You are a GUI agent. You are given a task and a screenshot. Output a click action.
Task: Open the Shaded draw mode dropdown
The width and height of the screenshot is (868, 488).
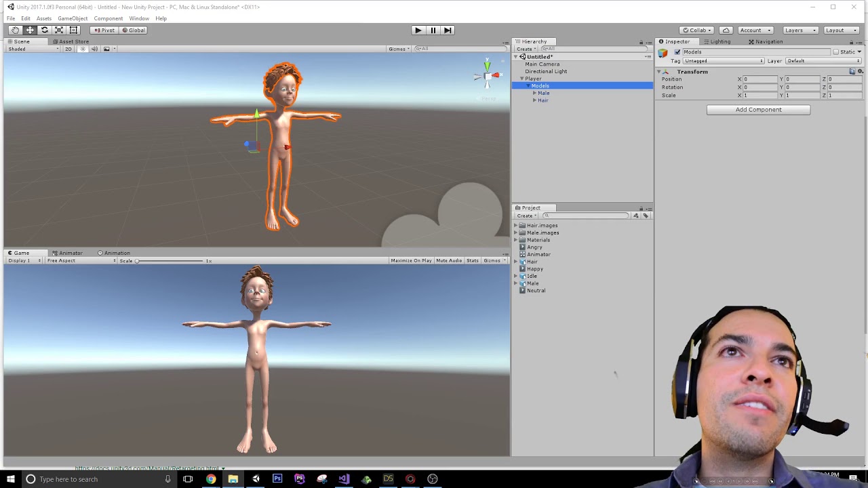point(32,49)
